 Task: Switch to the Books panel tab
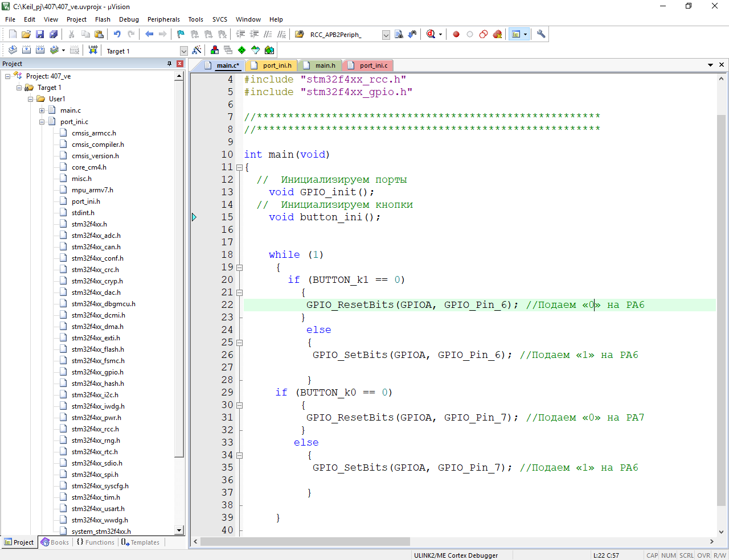point(55,542)
